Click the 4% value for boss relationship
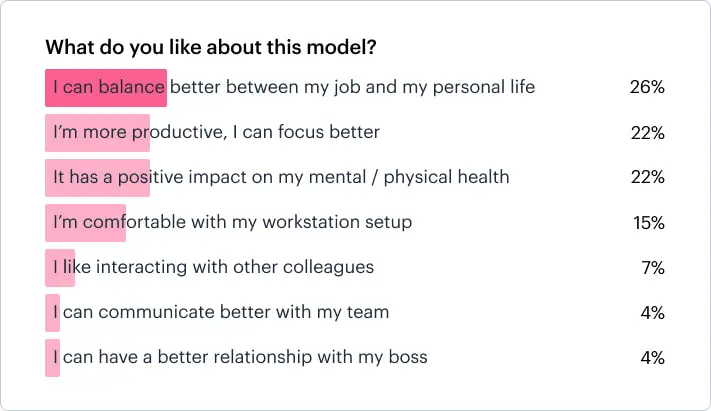This screenshot has width=711, height=411. (x=652, y=357)
